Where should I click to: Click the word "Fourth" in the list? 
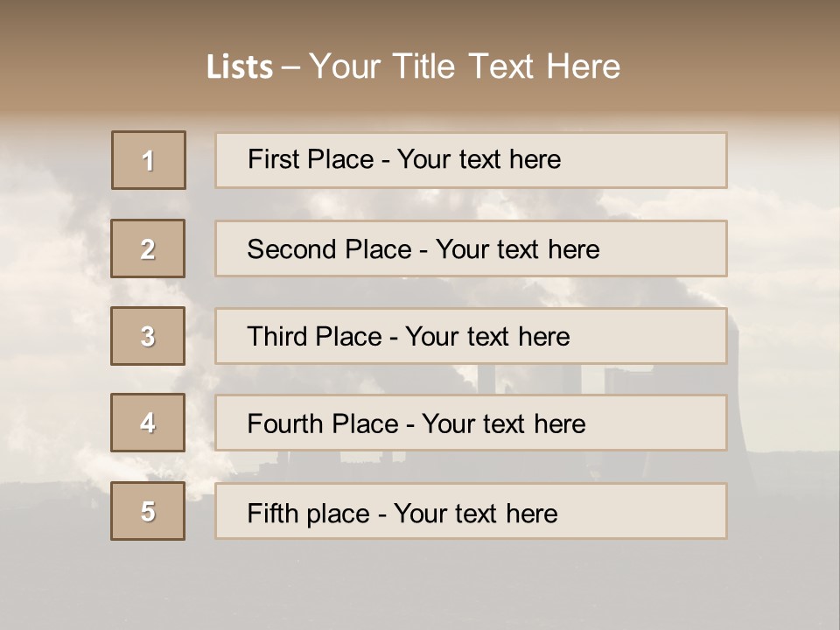285,424
